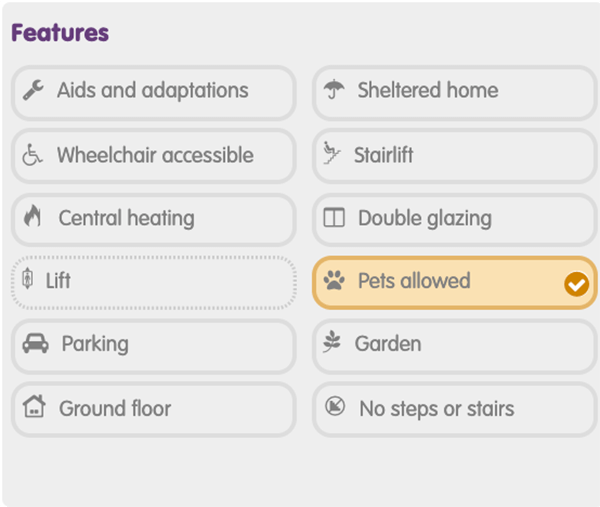The height and width of the screenshot is (507, 600).
Task: Click the window pane icon for Double glazing
Action: (x=334, y=218)
